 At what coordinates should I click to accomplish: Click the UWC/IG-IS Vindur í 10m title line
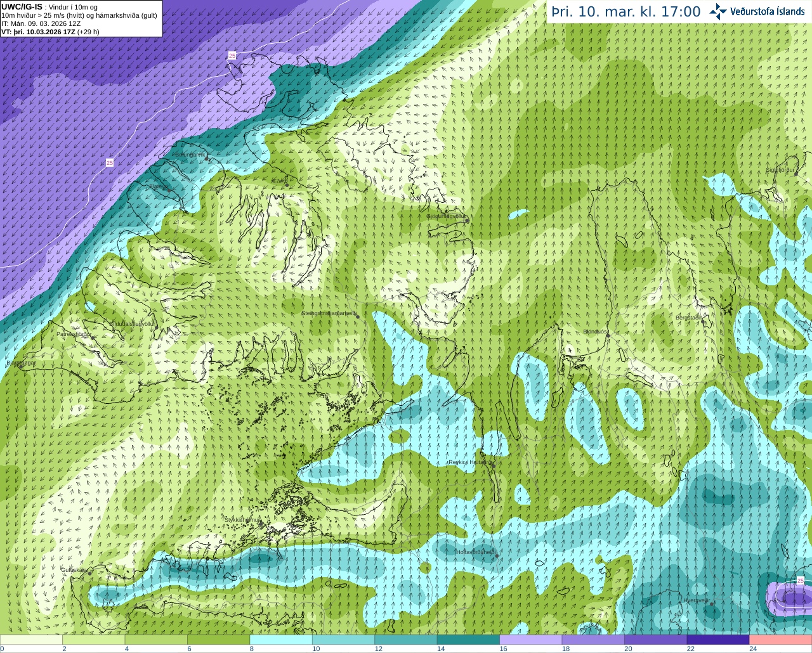(x=49, y=7)
